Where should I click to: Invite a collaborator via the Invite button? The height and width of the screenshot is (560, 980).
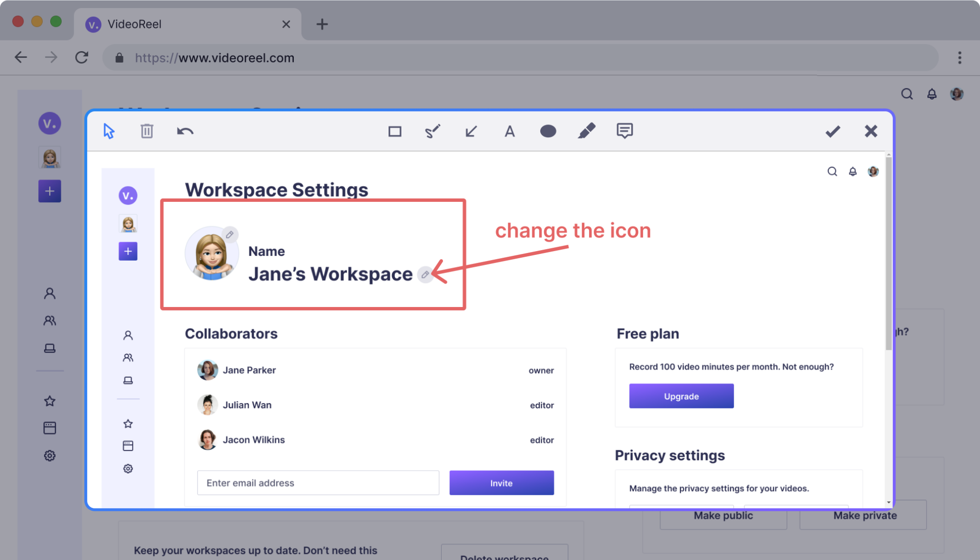coord(501,483)
